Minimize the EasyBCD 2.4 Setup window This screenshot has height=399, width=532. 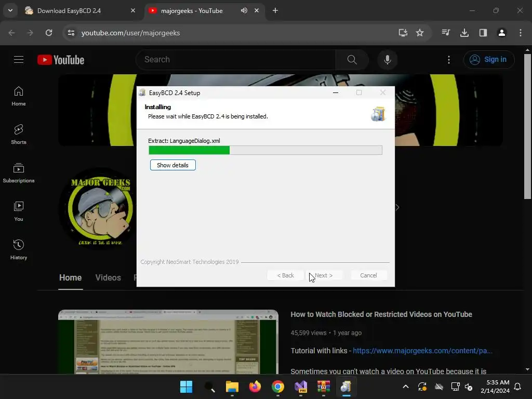336,92
